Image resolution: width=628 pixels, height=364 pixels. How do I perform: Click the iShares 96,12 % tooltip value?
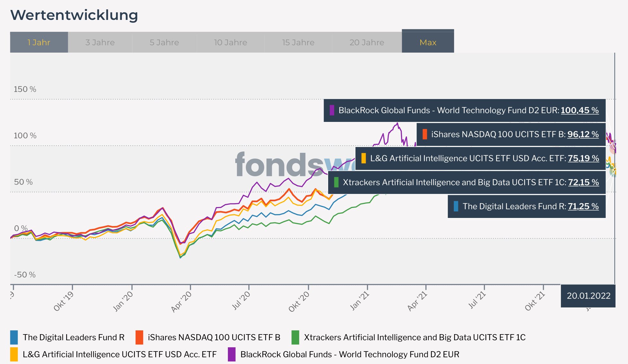click(x=583, y=134)
